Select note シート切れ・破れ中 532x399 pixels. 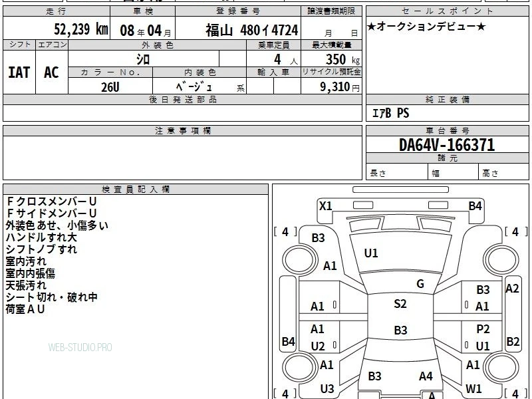(x=52, y=297)
